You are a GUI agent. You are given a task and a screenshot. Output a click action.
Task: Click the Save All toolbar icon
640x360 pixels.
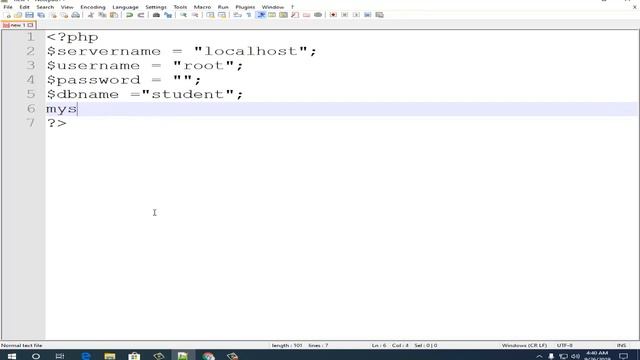(41, 15)
